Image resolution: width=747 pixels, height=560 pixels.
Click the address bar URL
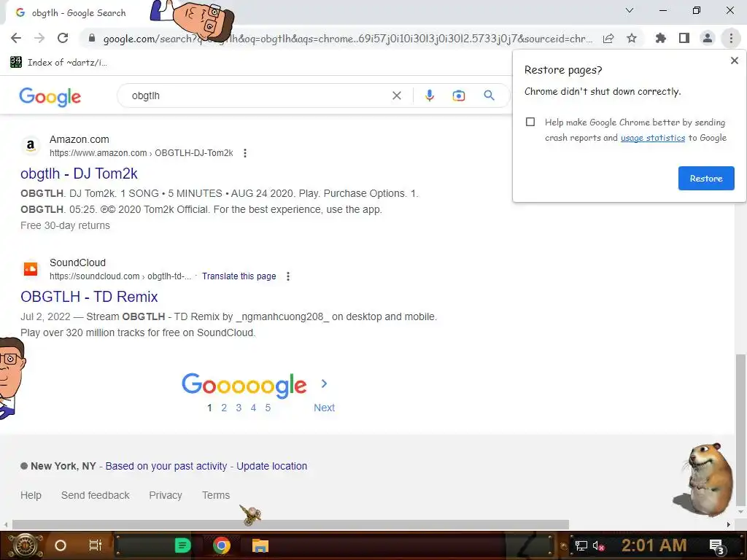348,39
